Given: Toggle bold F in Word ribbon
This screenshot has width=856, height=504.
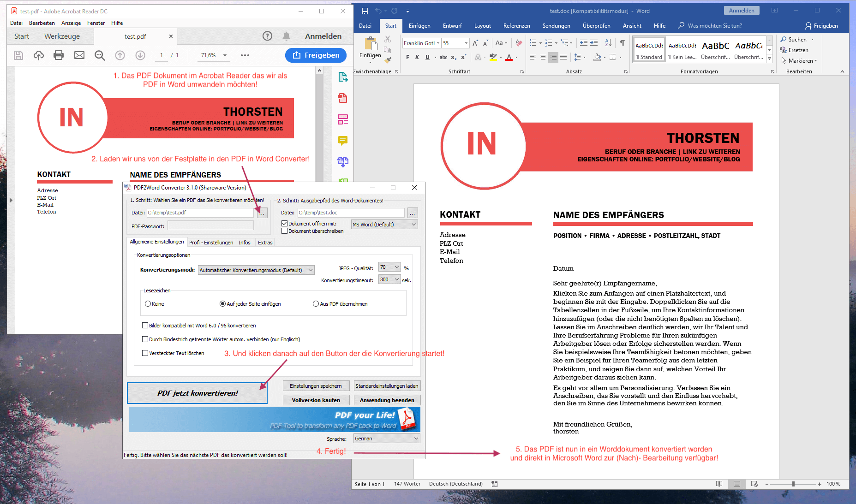Looking at the screenshot, I should (x=407, y=57).
